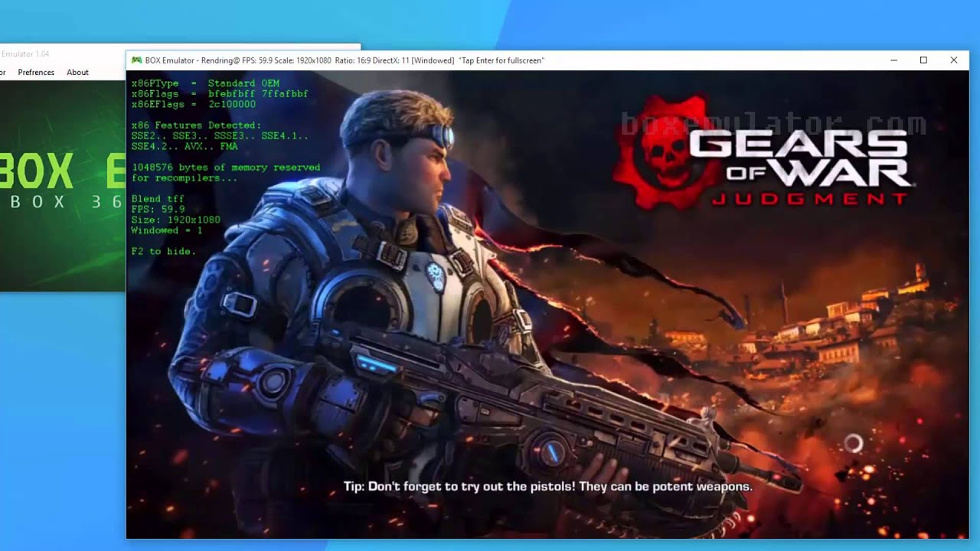
Task: Minimize the BOX Emulator rendering window
Action: (x=894, y=60)
